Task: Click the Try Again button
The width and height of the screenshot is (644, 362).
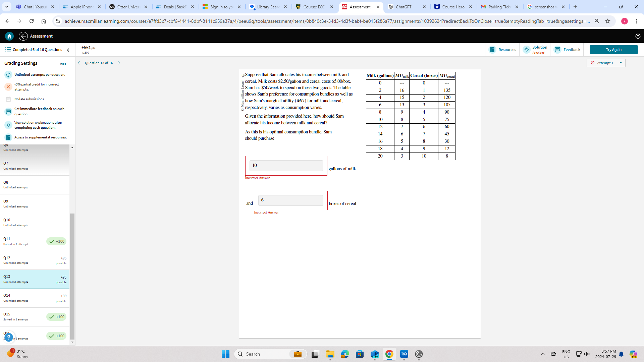Action: [613, 49]
